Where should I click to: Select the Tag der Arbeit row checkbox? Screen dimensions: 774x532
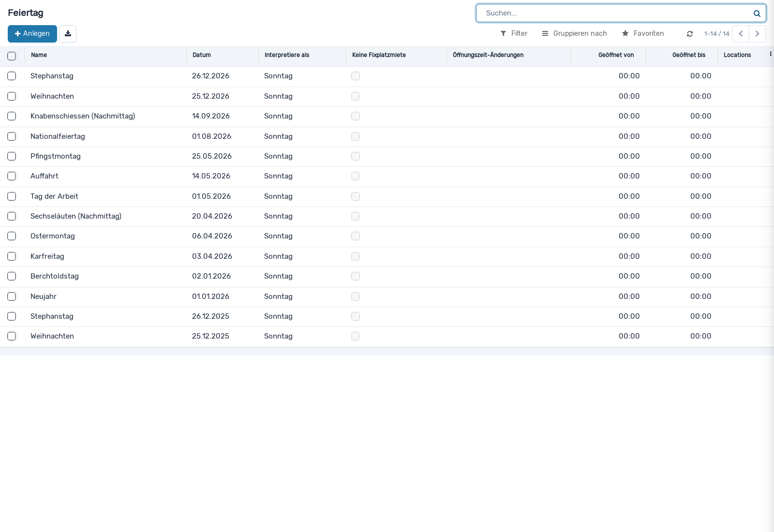(12, 196)
